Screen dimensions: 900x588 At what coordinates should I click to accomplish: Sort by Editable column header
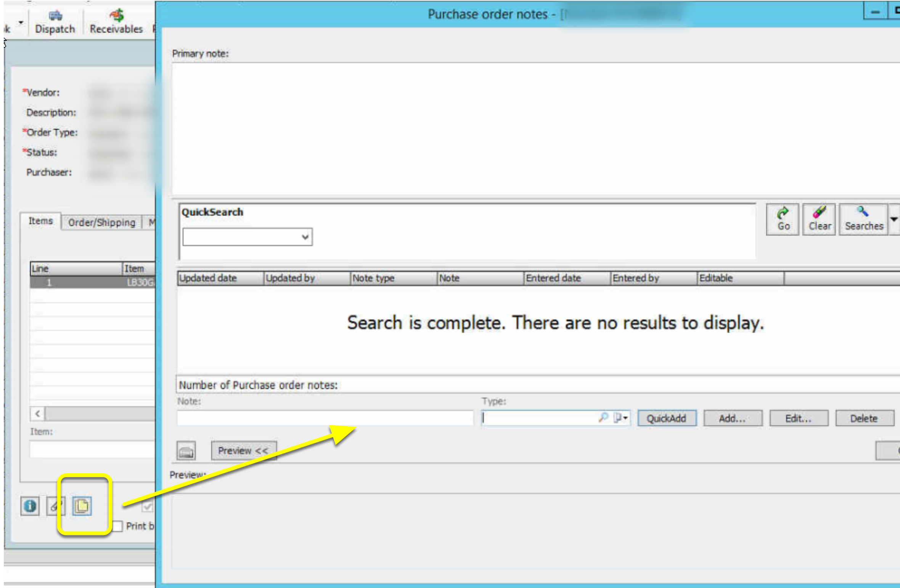point(741,278)
